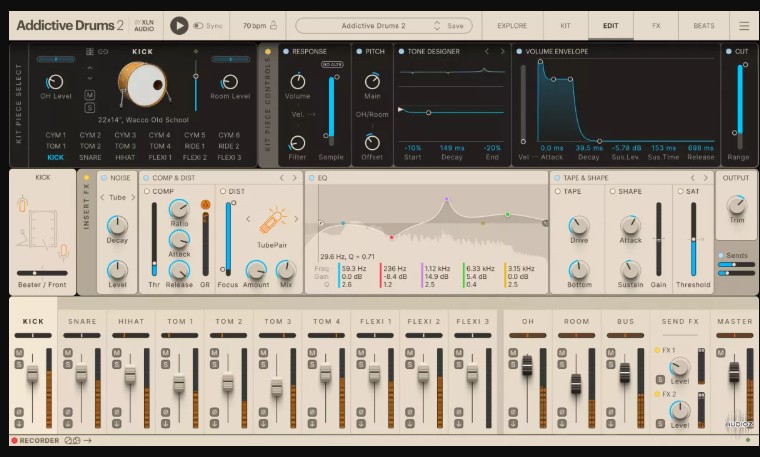Click next arrow in COMP & DIST header

click(294, 178)
